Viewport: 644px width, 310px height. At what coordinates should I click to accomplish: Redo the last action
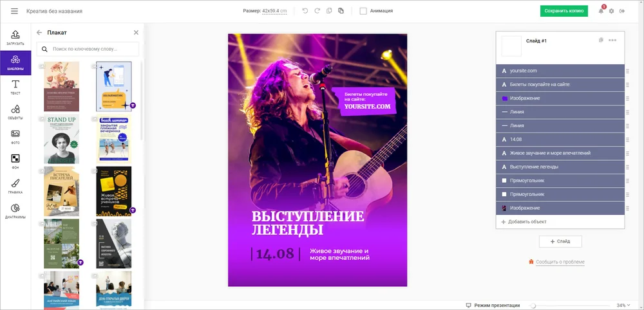coord(317,11)
